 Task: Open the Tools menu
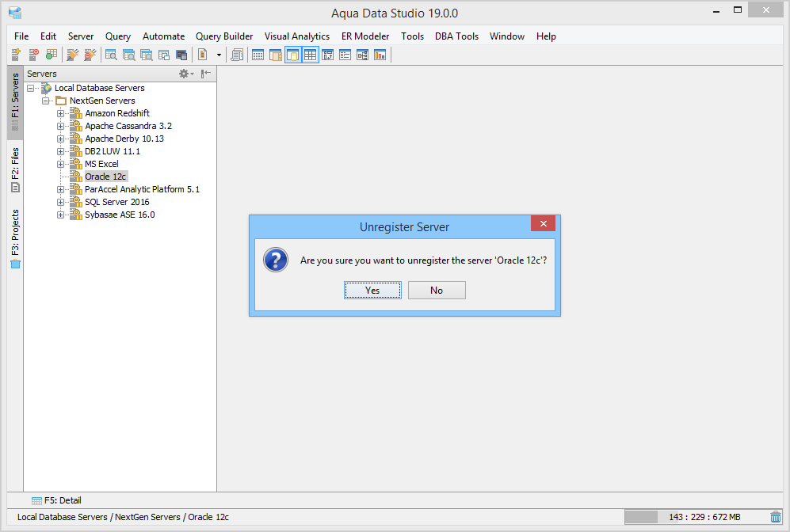412,36
